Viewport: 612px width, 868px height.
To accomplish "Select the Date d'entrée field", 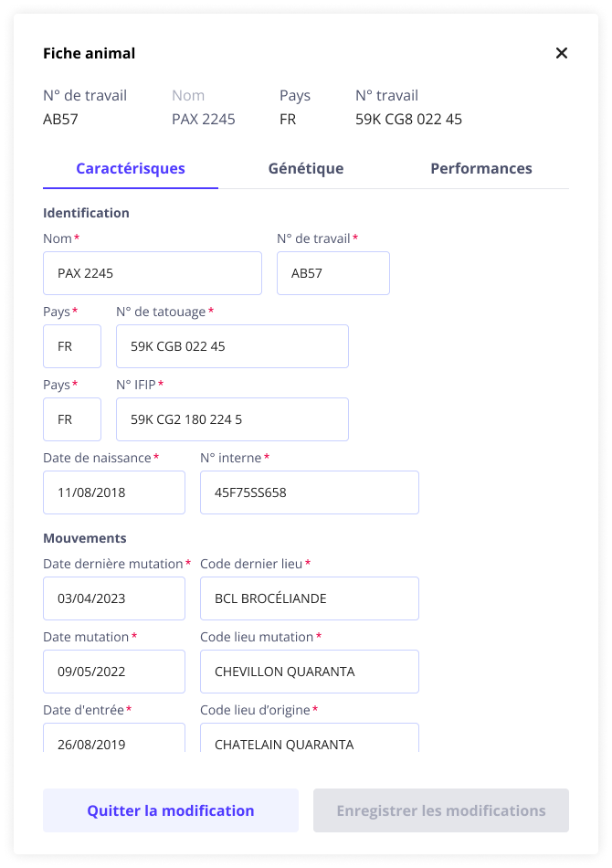I will click(x=114, y=738).
